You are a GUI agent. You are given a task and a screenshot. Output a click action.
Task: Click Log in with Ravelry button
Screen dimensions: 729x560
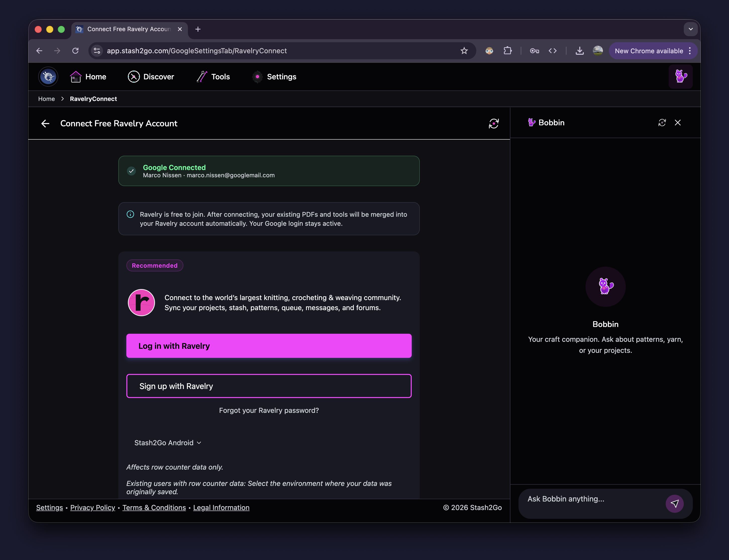tap(269, 346)
